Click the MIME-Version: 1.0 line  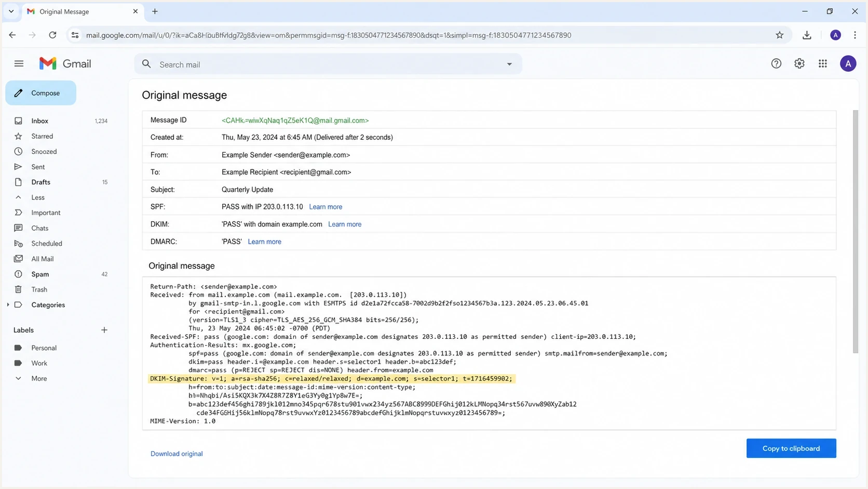coord(183,421)
